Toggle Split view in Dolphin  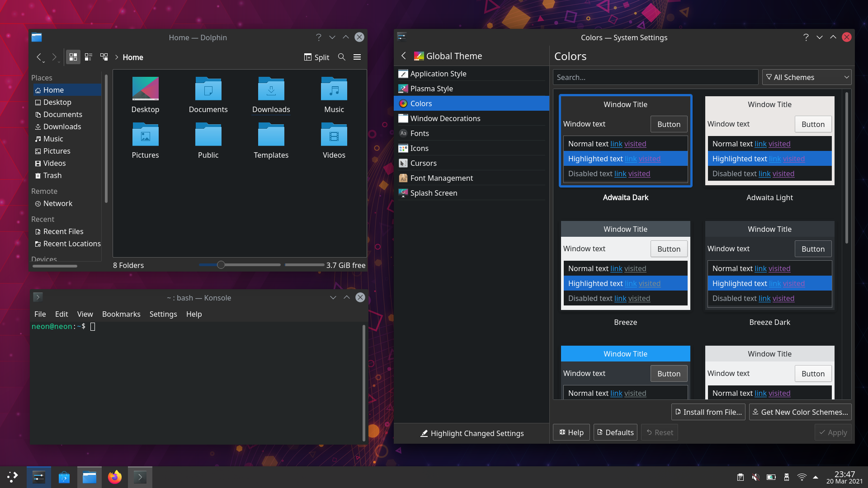point(316,57)
